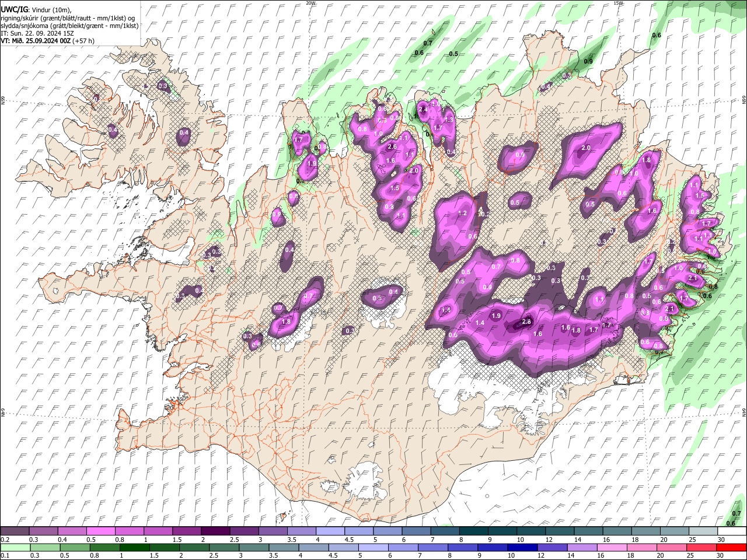Click the 'UWC/IG' title text

(13, 9)
